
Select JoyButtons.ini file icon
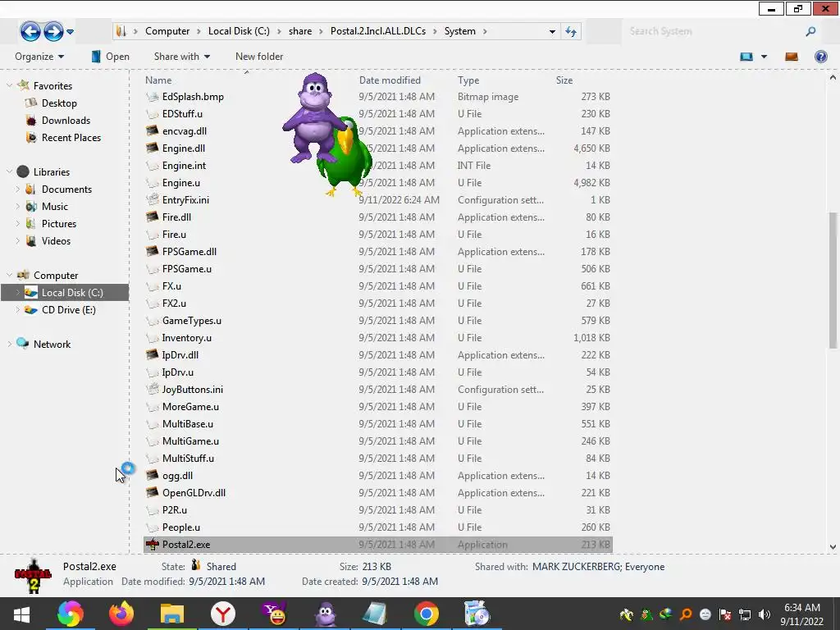(153, 390)
